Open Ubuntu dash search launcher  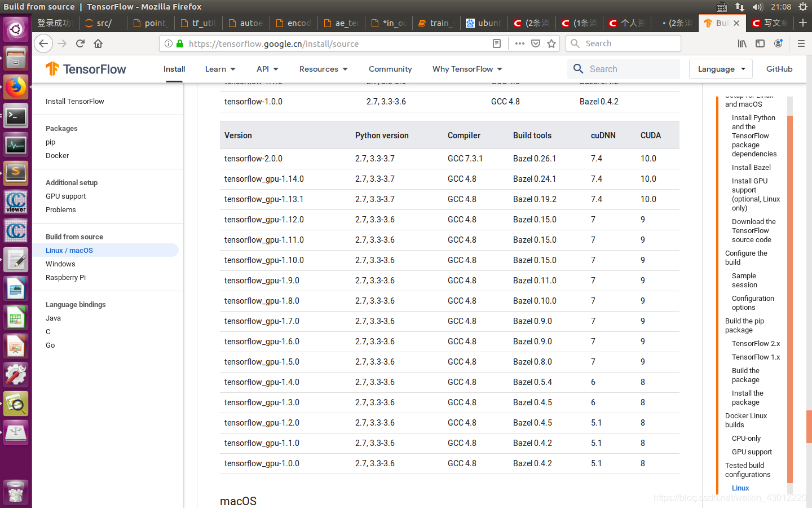point(16,29)
